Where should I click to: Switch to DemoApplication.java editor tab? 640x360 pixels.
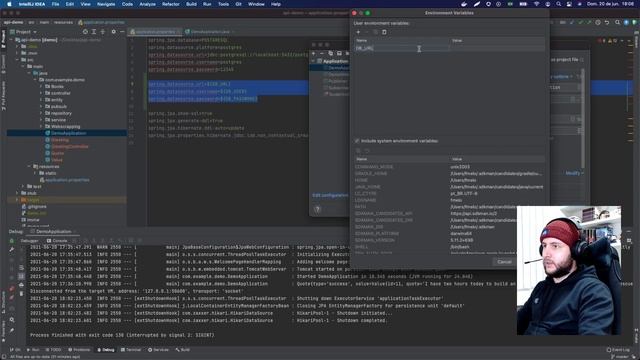coord(210,31)
